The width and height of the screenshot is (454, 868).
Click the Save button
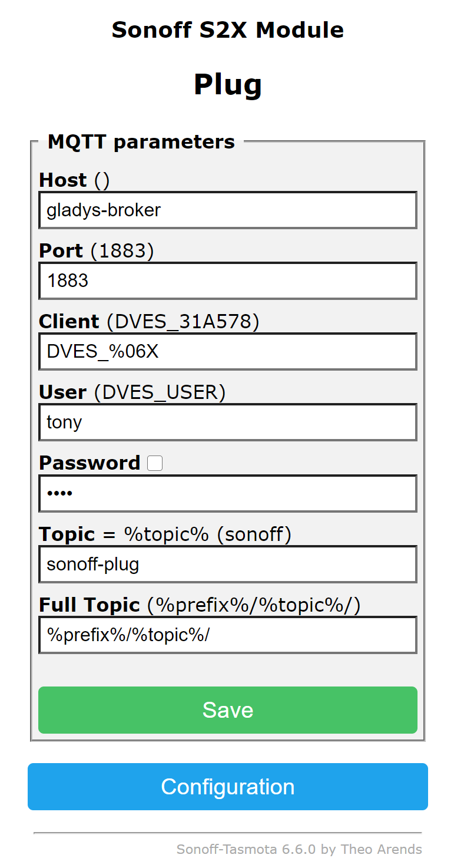227,710
